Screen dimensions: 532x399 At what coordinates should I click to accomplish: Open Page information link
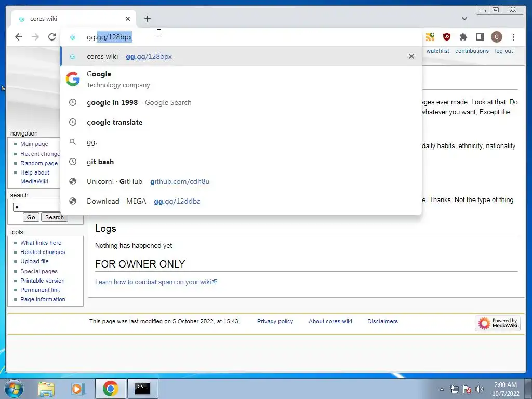click(43, 299)
